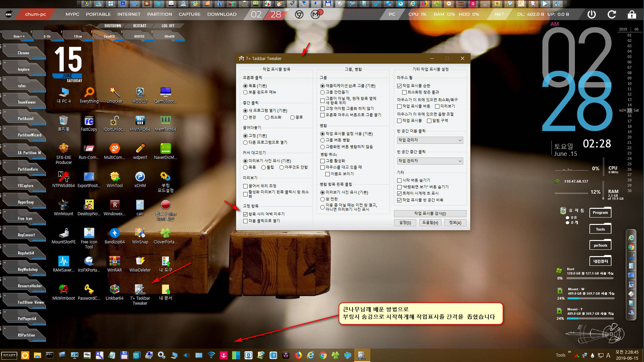Click Mount - W disk usage bar

click(x=591, y=298)
